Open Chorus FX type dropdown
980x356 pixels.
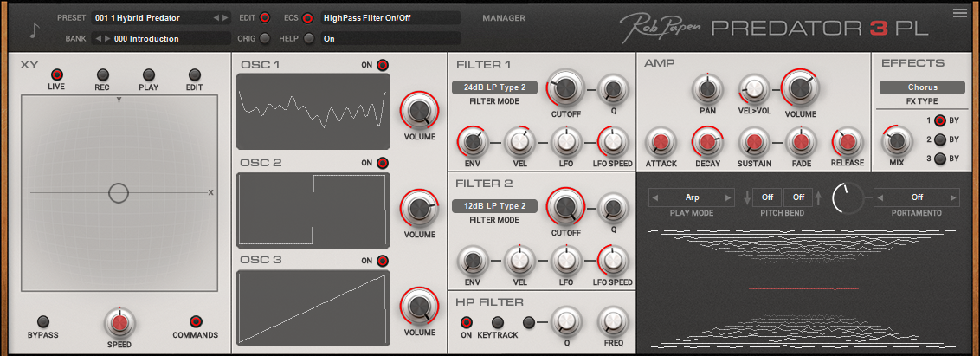(923, 87)
